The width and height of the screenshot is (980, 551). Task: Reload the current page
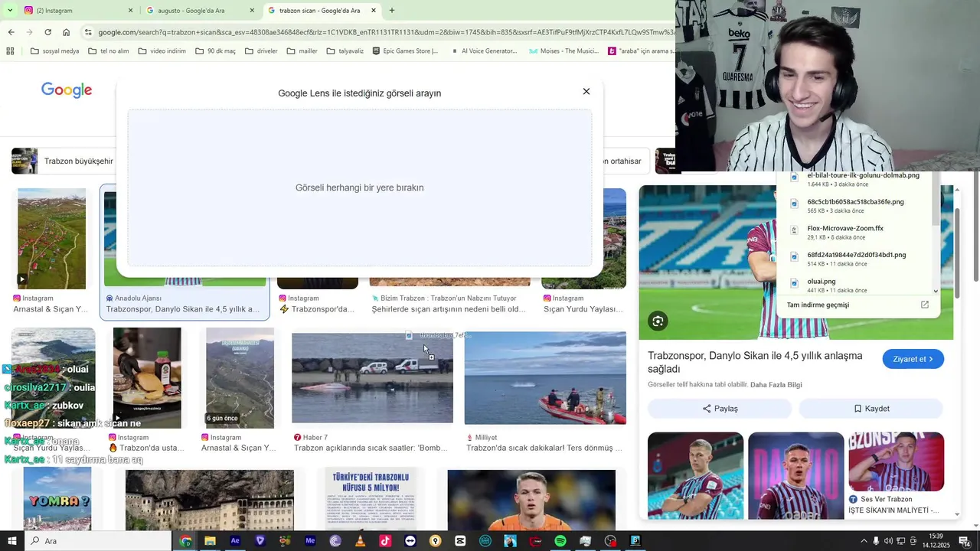tap(47, 32)
